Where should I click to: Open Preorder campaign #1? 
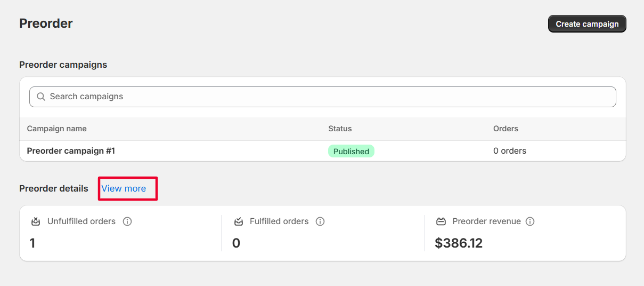pos(71,151)
